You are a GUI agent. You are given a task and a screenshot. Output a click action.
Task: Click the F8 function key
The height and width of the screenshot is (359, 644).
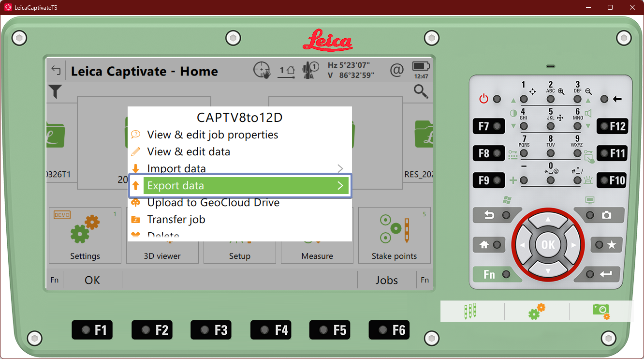pos(489,153)
